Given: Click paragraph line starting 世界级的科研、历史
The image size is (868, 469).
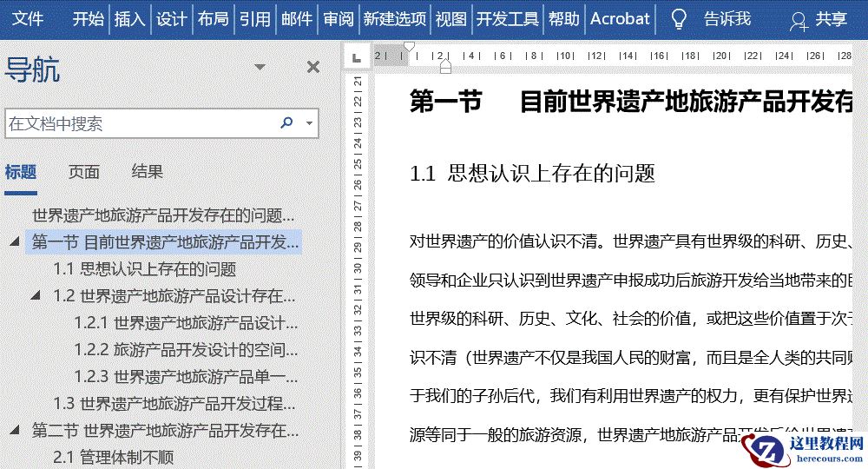Looking at the screenshot, I should [x=631, y=319].
